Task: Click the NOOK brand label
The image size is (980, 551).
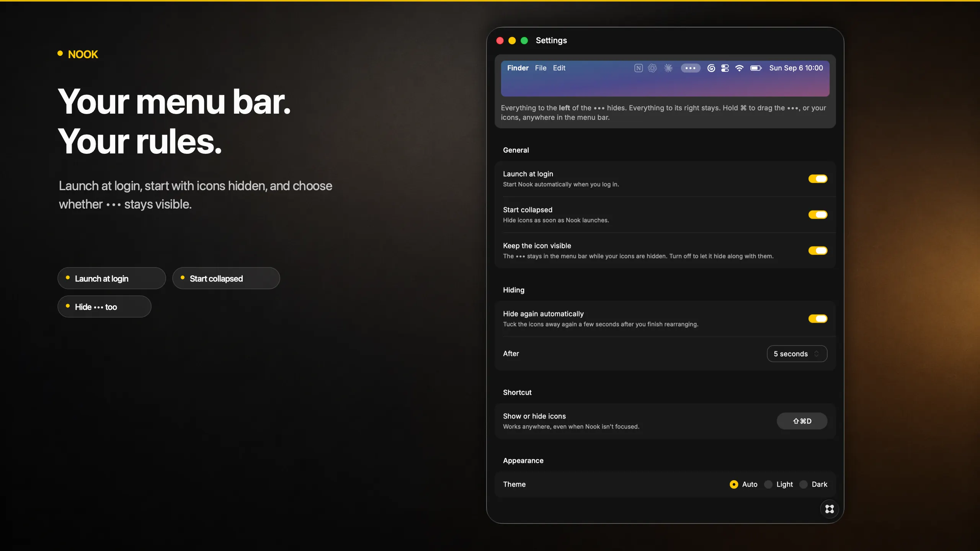Action: pyautogui.click(x=83, y=54)
